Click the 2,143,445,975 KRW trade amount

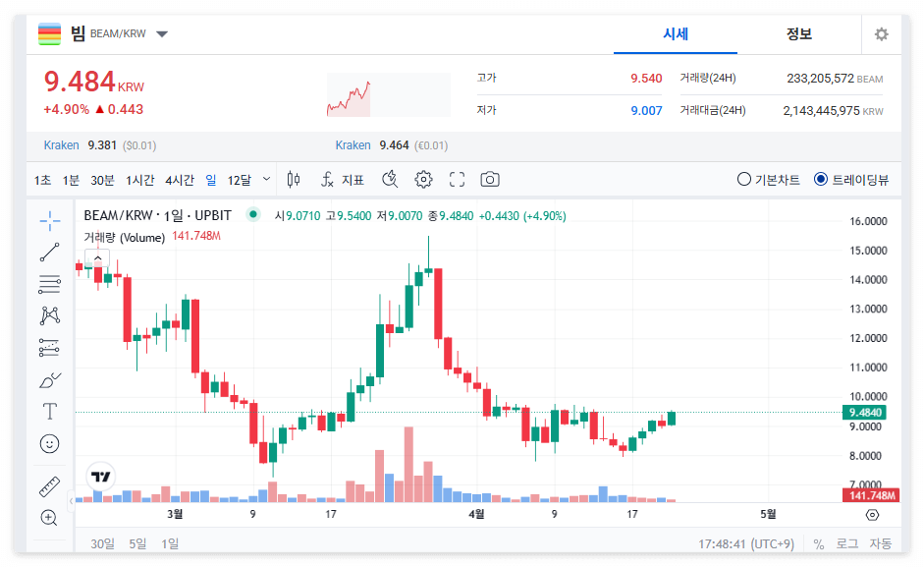(834, 111)
